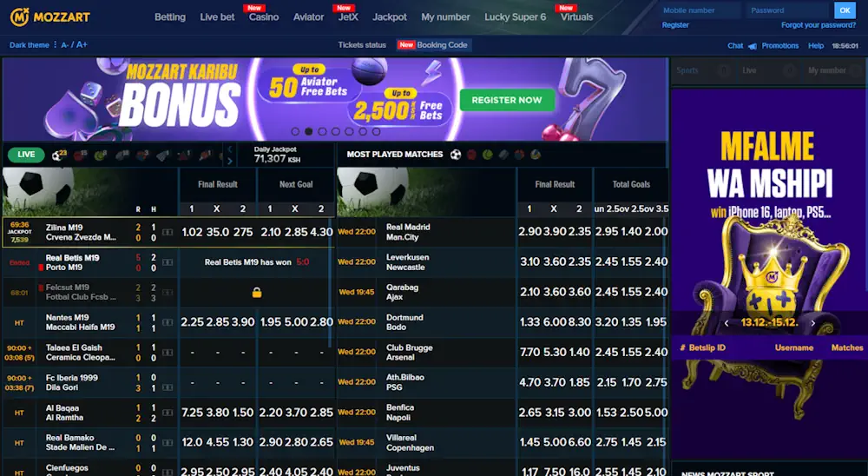Select the live tennis ball icon

[x=100, y=155]
